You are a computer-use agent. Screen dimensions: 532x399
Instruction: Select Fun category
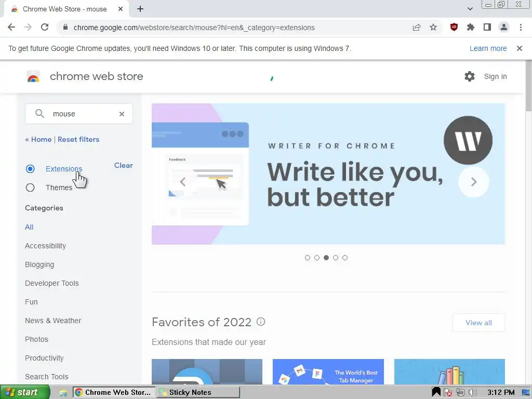(31, 302)
